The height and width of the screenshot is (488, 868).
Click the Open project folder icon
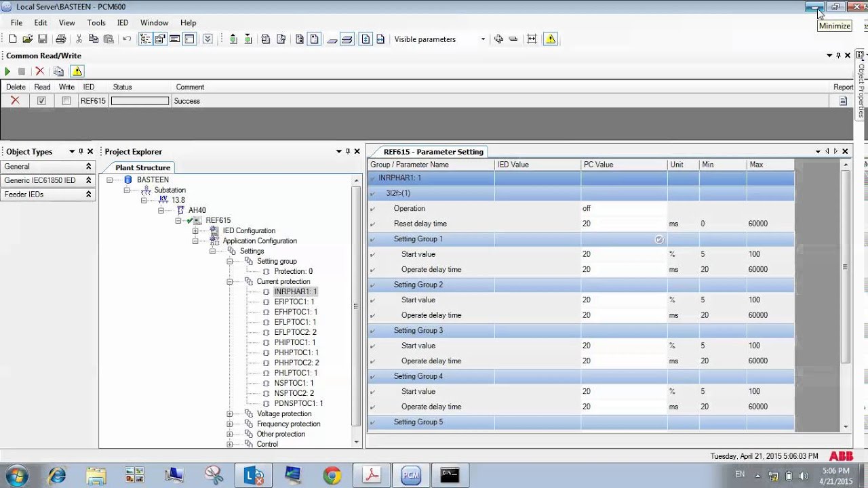point(28,39)
